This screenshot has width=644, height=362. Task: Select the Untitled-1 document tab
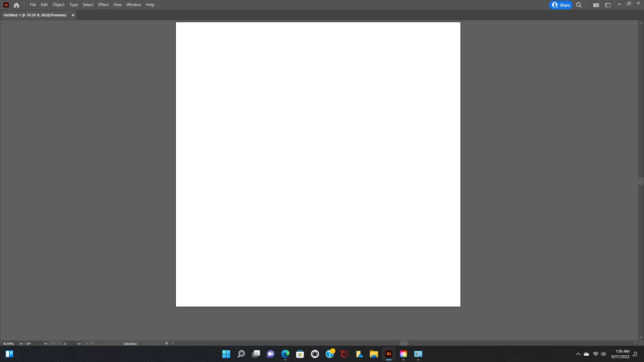pyautogui.click(x=35, y=15)
